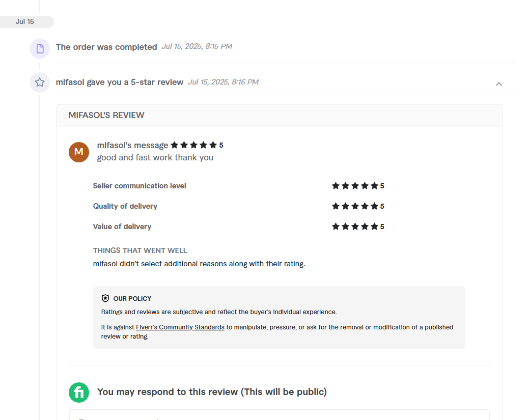
Task: Click "You may respond to this review" heading
Action: pos(212,392)
